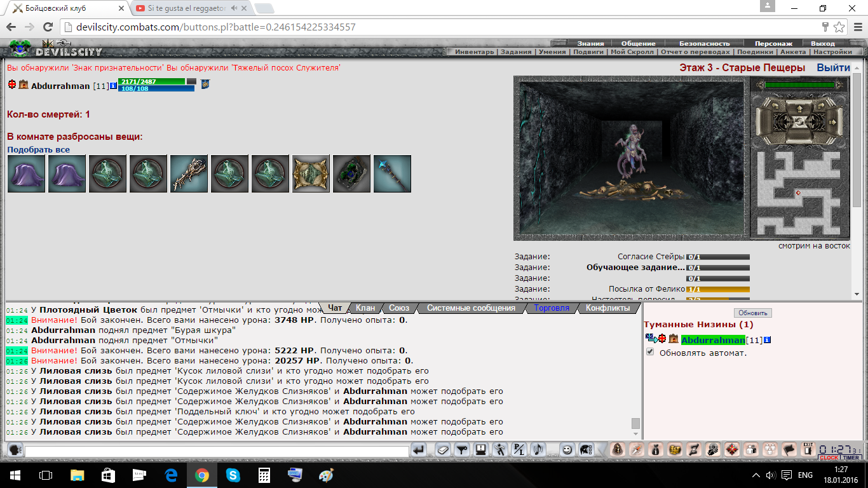
Task: Click the private message icon before Abdurrahman in room list
Action: point(651,339)
